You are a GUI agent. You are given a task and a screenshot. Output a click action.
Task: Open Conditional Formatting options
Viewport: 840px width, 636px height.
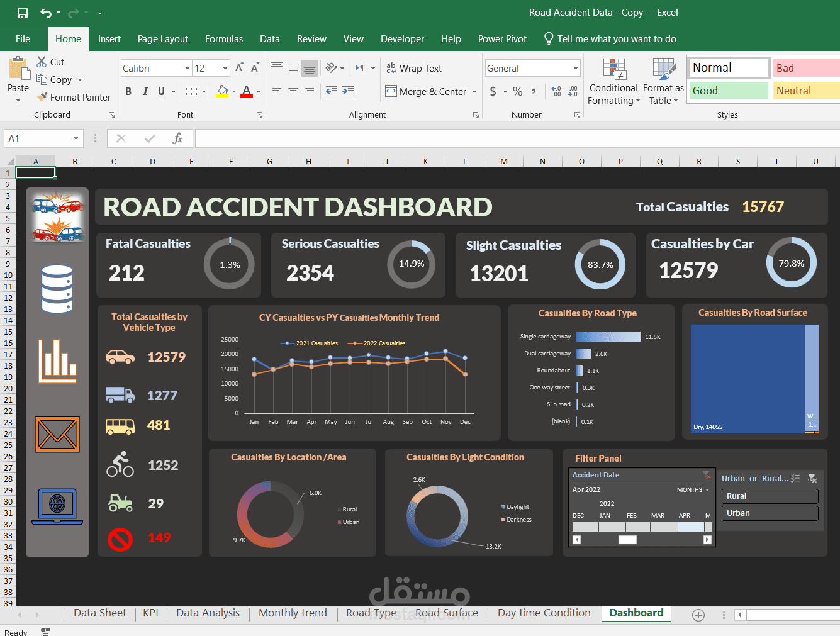pos(613,81)
